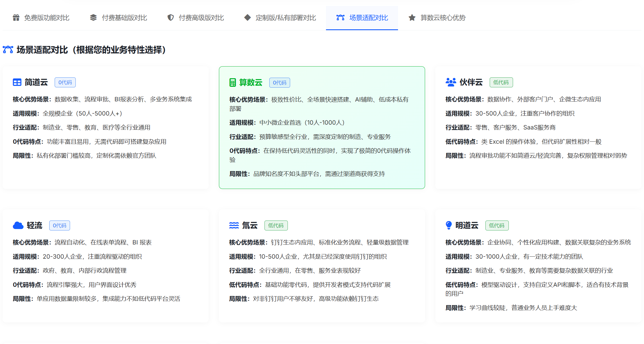Click the green calculator icon beside 算数云
The image size is (644, 344).
(233, 83)
